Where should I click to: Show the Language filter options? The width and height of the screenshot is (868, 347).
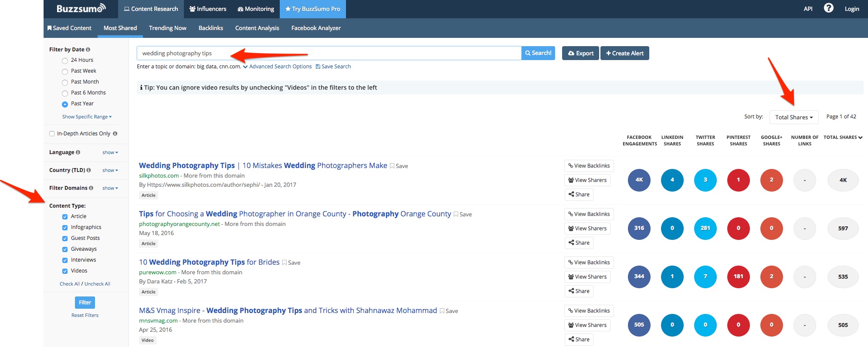point(110,152)
